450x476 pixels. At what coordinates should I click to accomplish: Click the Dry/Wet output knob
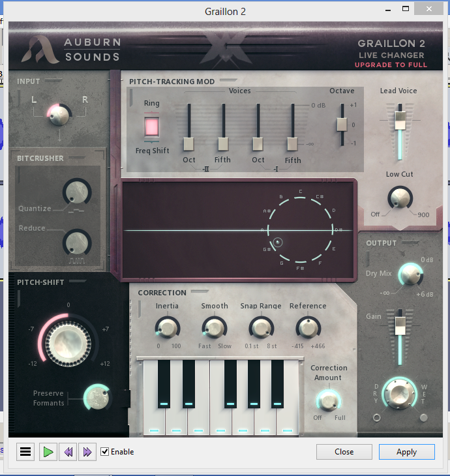tap(400, 393)
